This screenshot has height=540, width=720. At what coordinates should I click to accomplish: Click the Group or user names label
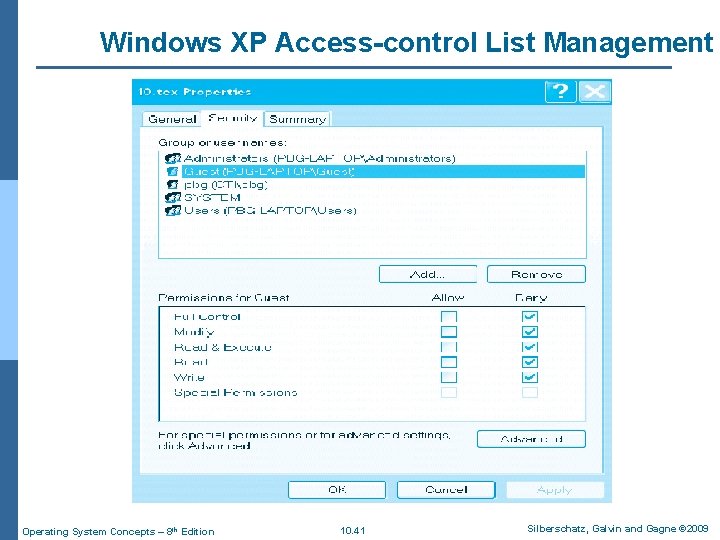pyautogui.click(x=222, y=142)
